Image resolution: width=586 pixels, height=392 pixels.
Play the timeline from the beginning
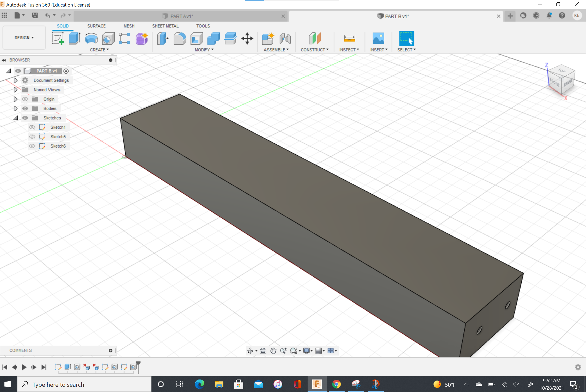[24, 367]
